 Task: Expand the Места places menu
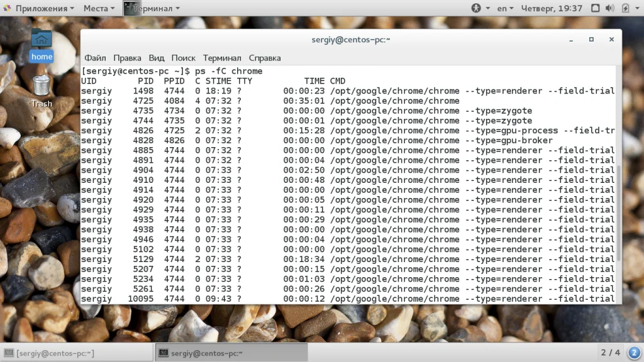(x=99, y=8)
